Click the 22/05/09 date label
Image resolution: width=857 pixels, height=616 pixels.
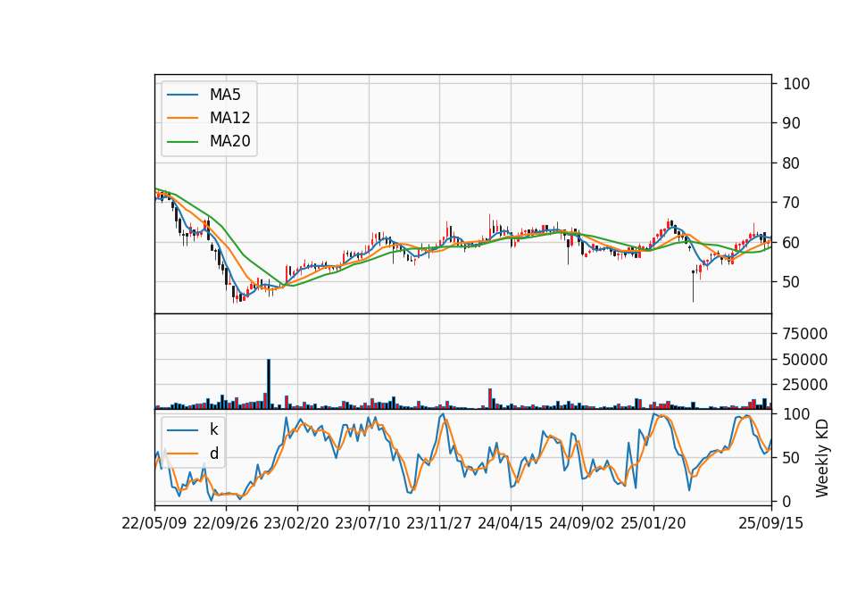154,523
